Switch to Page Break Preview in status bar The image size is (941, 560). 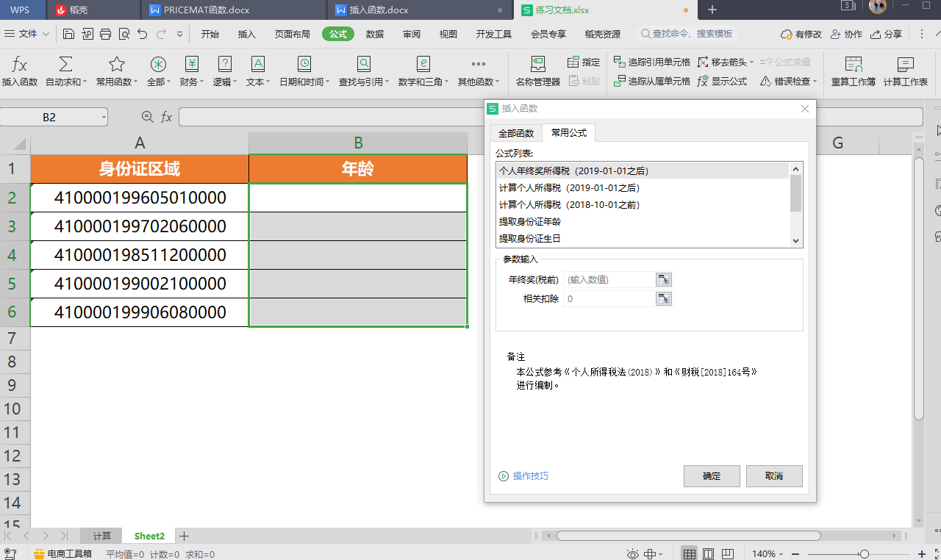click(727, 553)
